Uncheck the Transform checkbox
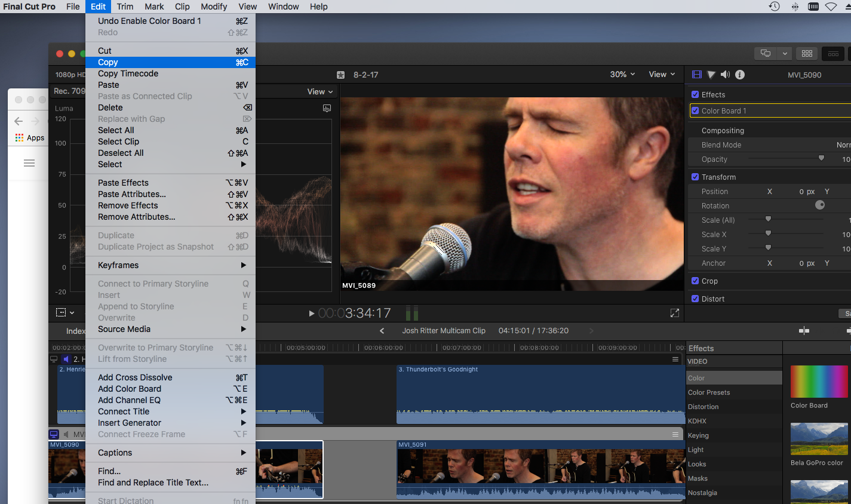851x504 pixels. point(695,177)
